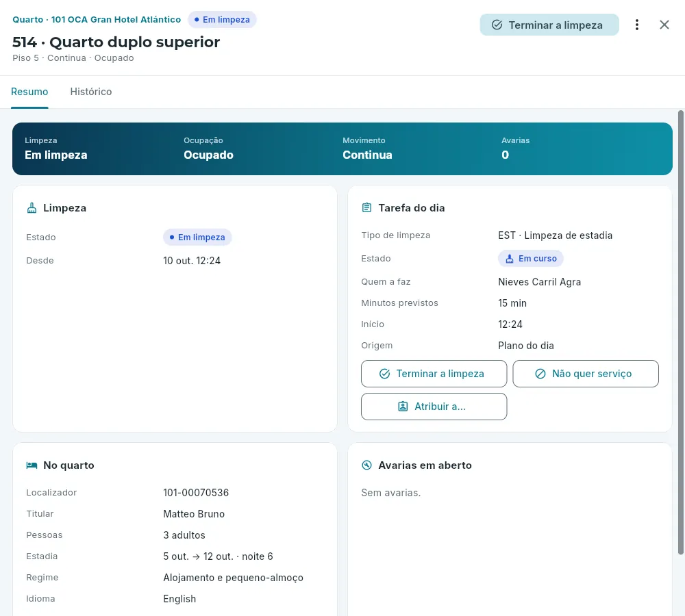685x616 pixels.
Task: Click the vertical scrollbar on the right
Action: [680, 332]
